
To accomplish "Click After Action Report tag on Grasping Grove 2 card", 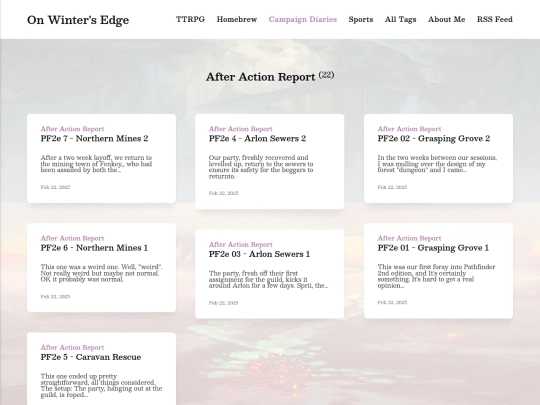I will [409, 129].
